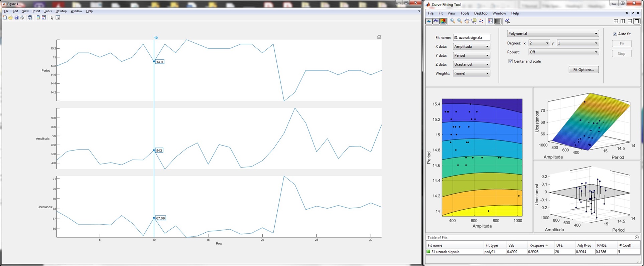Image resolution: width=644 pixels, height=266 pixels.
Task: Open the Fit menu in Curve Fitting Tool
Action: click(x=440, y=13)
